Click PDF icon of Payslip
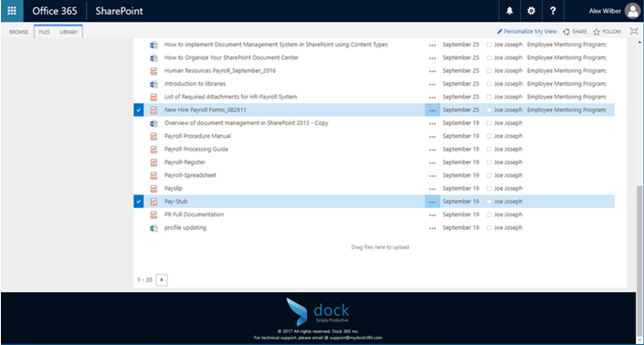Image resolution: width=644 pixels, height=345 pixels. click(x=153, y=189)
